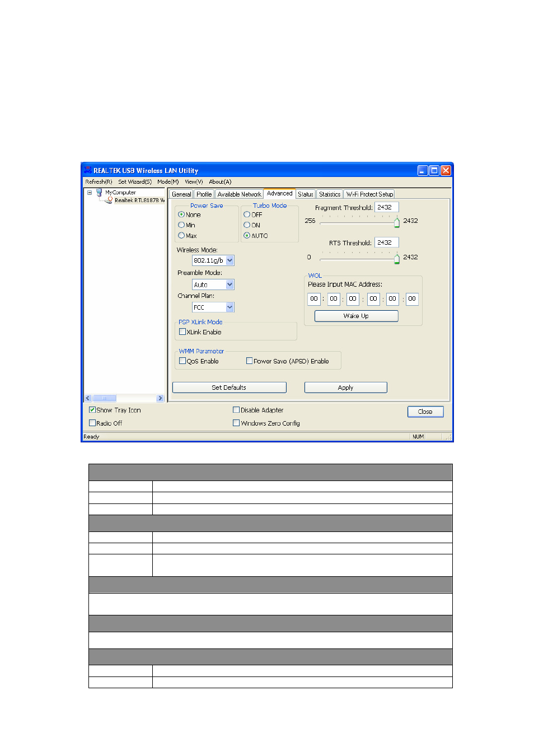The height and width of the screenshot is (756, 534).
Task: Click the Apply button
Action: pyautogui.click(x=346, y=388)
